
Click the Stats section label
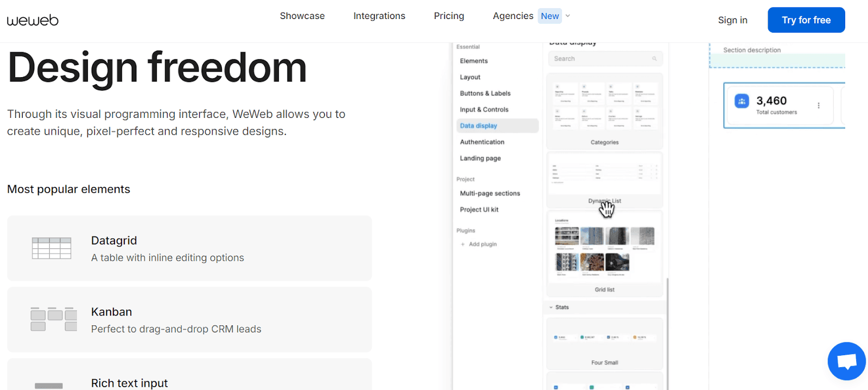562,307
